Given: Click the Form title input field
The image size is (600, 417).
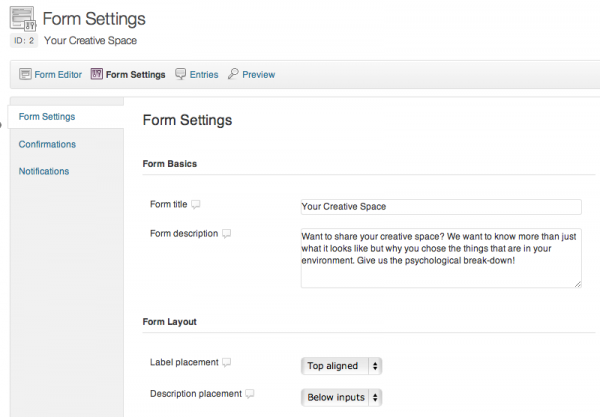Looking at the screenshot, I should click(x=441, y=207).
